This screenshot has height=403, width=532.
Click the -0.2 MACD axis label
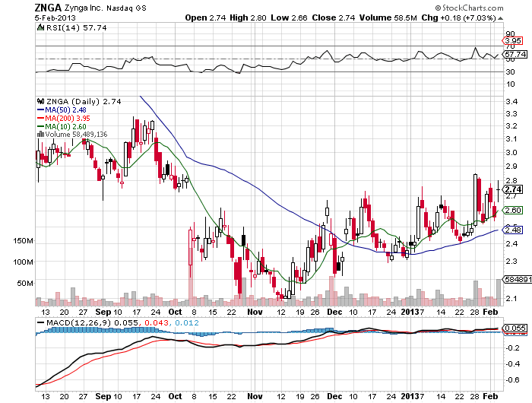click(x=512, y=348)
